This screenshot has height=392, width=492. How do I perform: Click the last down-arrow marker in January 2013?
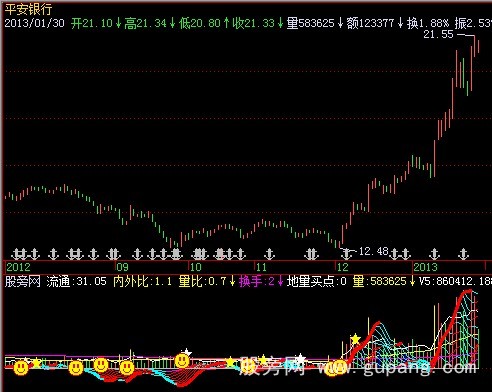click(463, 254)
